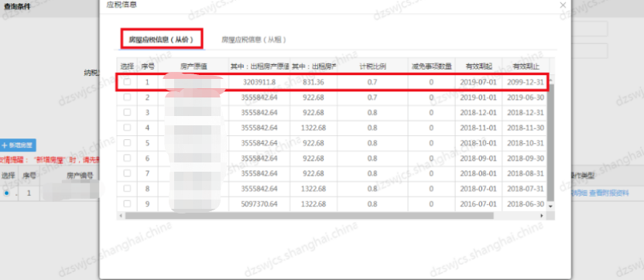This screenshot has height=280, width=644.
Task: Switch to 房屋应税信息（从租）tab
Action: click(x=253, y=39)
